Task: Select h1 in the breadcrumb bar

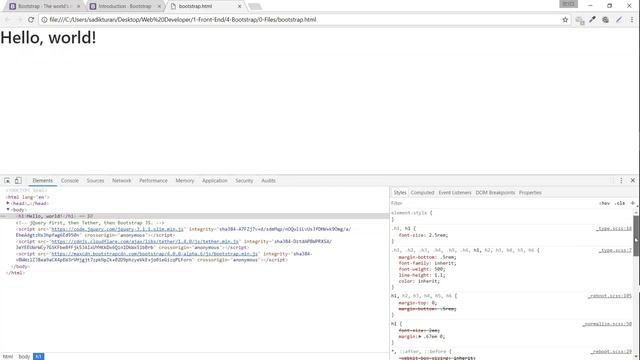Action: click(38, 356)
